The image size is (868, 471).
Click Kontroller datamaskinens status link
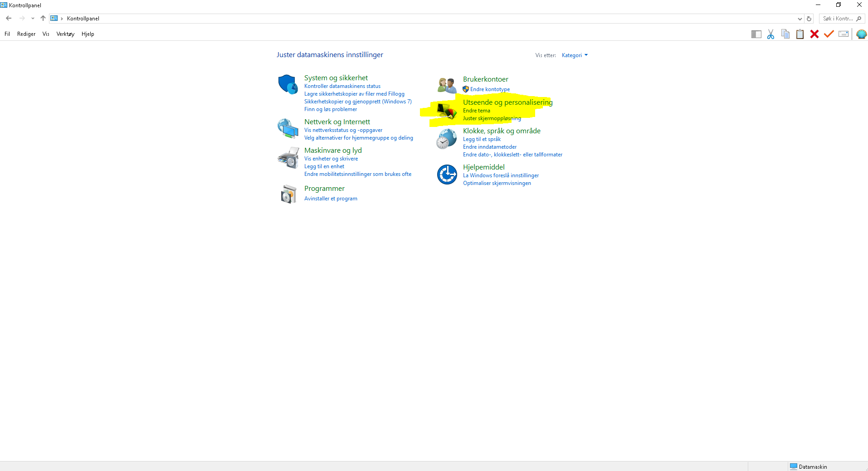pos(342,86)
